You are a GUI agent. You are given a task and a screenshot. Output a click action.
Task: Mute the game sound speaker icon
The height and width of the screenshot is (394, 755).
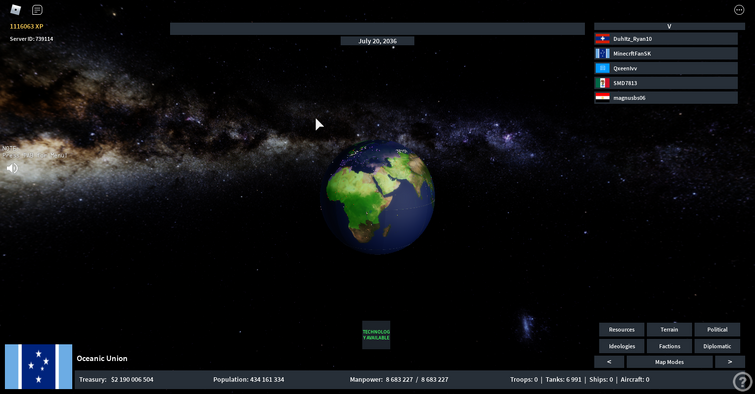[12, 168]
